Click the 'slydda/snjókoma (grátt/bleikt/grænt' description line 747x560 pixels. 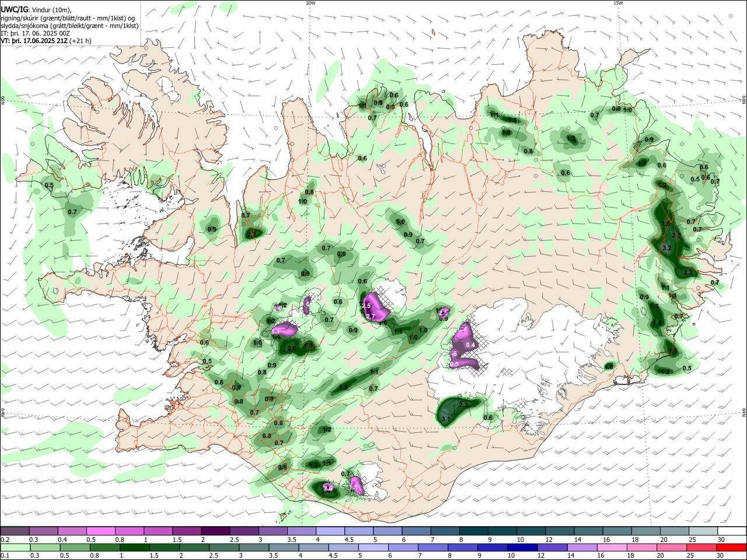pos(69,26)
